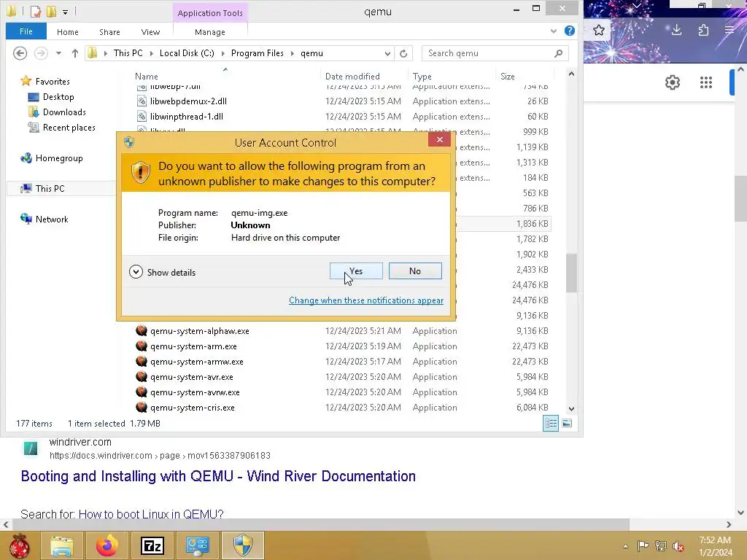Select qemu-system-armw.exe file
Image resolution: width=747 pixels, height=560 pixels.
point(197,362)
